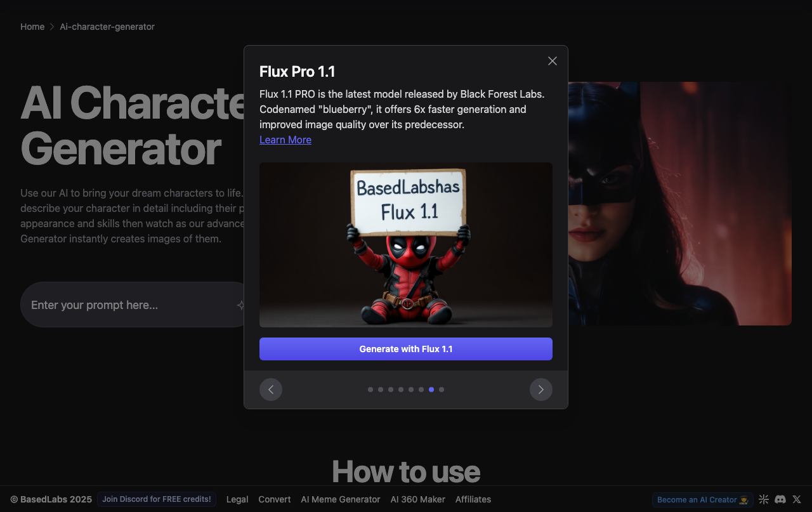Image resolution: width=812 pixels, height=512 pixels.
Task: Open the Convert footer link
Action: (x=275, y=499)
